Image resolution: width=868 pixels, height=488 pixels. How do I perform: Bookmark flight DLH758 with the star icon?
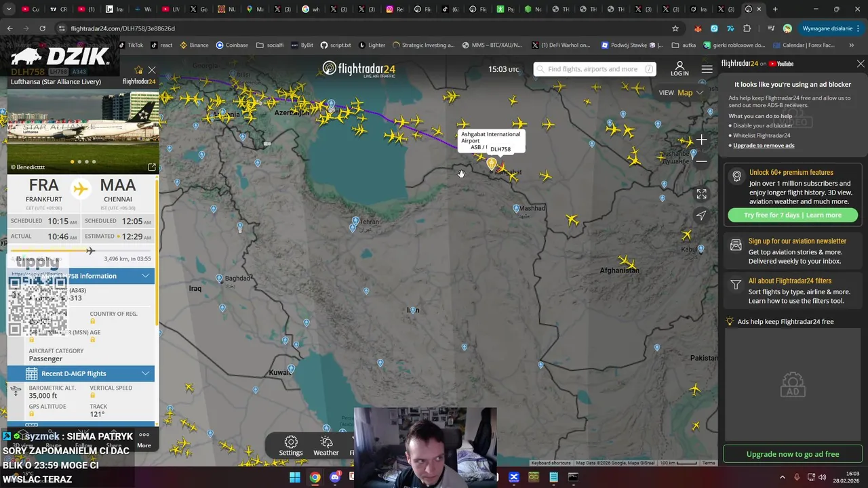click(x=139, y=70)
